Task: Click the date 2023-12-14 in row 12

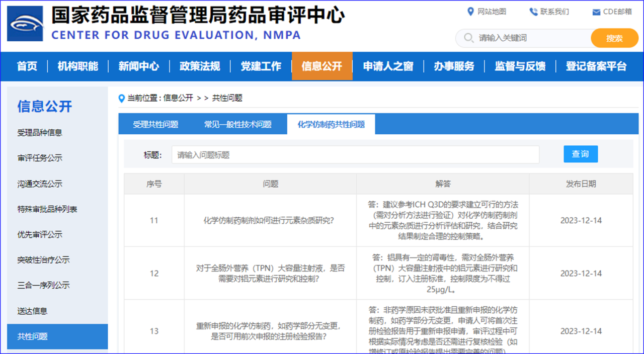Action: (x=581, y=273)
